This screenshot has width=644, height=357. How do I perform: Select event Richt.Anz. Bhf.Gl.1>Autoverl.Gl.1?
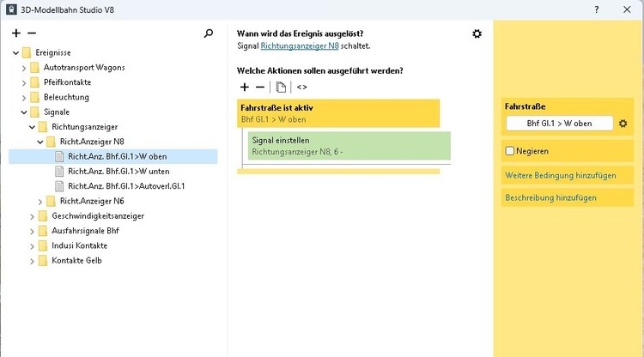[x=126, y=186]
